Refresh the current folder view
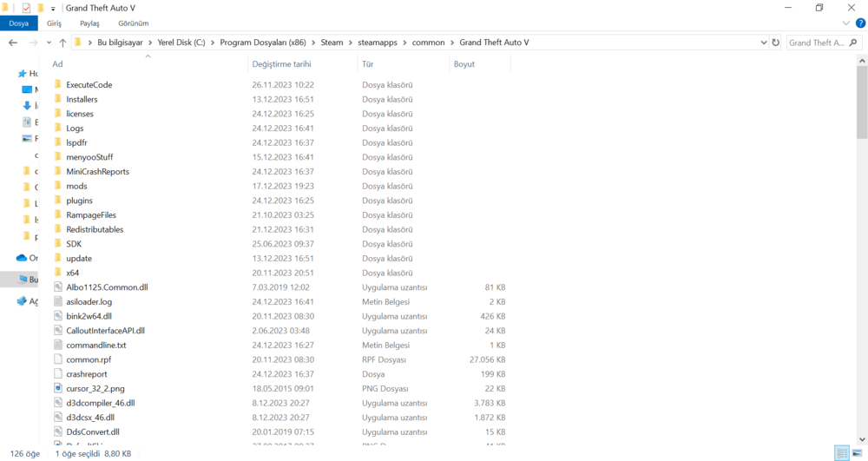 [x=775, y=43]
